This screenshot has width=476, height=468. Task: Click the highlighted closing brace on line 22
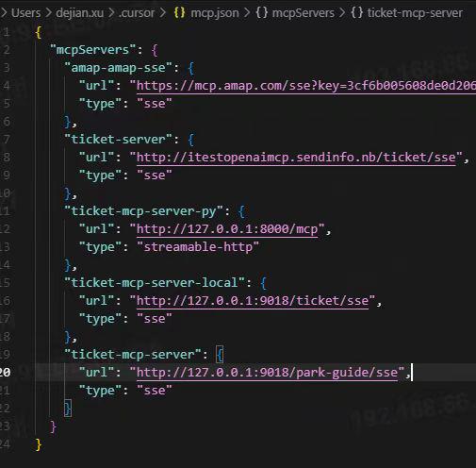68,409
